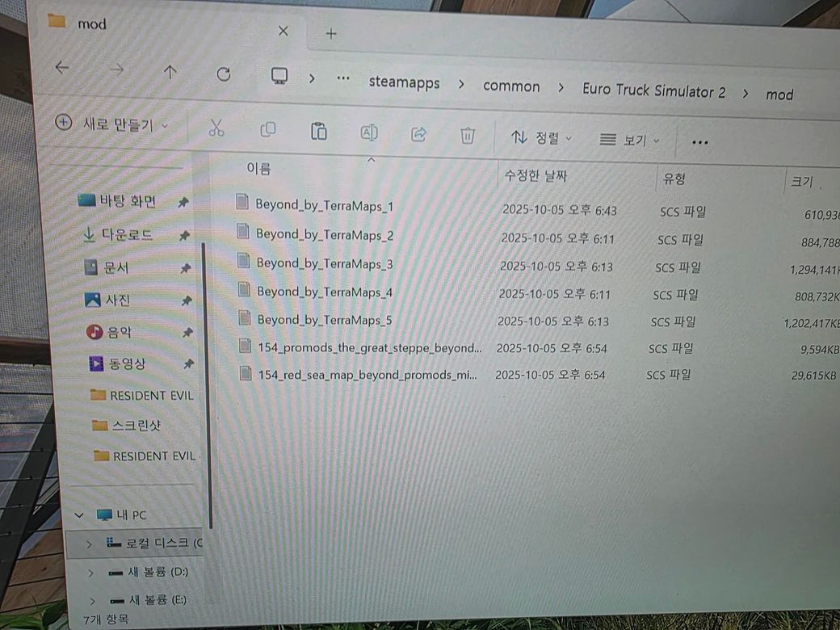Open the 보기 view dropdown
Viewport: 840px width, 630px height.
(x=630, y=141)
